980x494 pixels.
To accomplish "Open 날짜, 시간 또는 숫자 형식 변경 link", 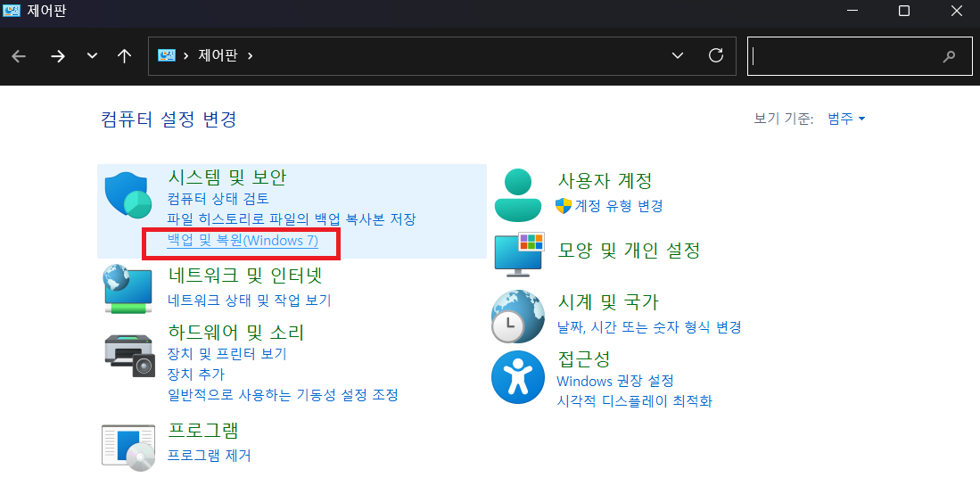I will click(x=649, y=327).
